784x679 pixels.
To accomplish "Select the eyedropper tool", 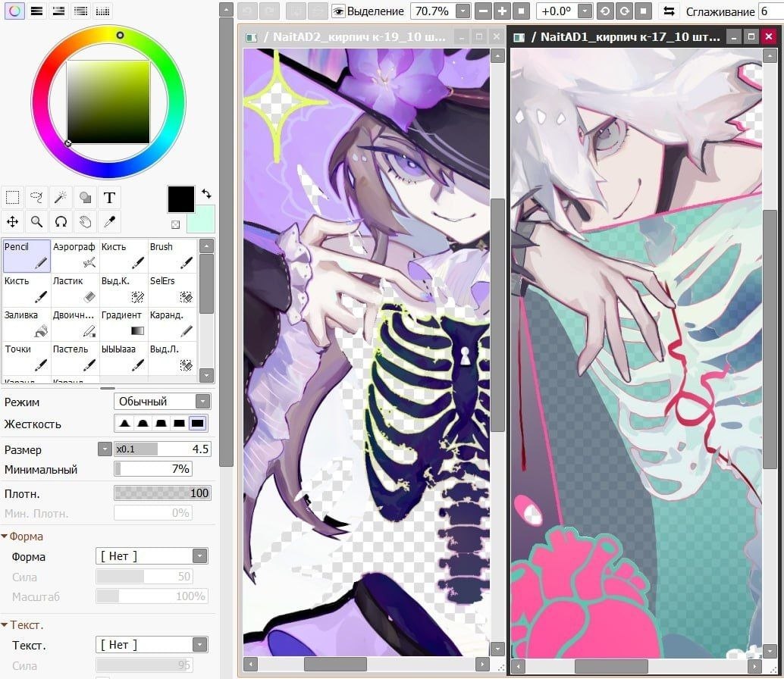I will (x=109, y=222).
